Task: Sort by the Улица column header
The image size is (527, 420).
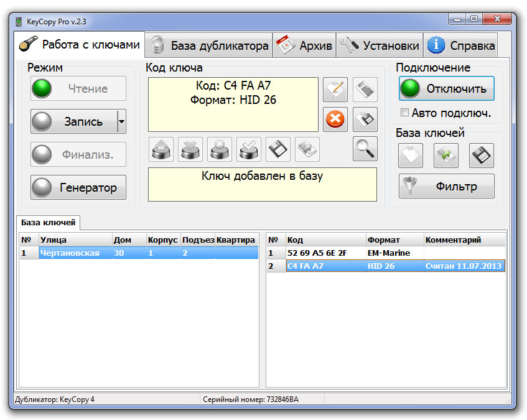Action: point(76,240)
